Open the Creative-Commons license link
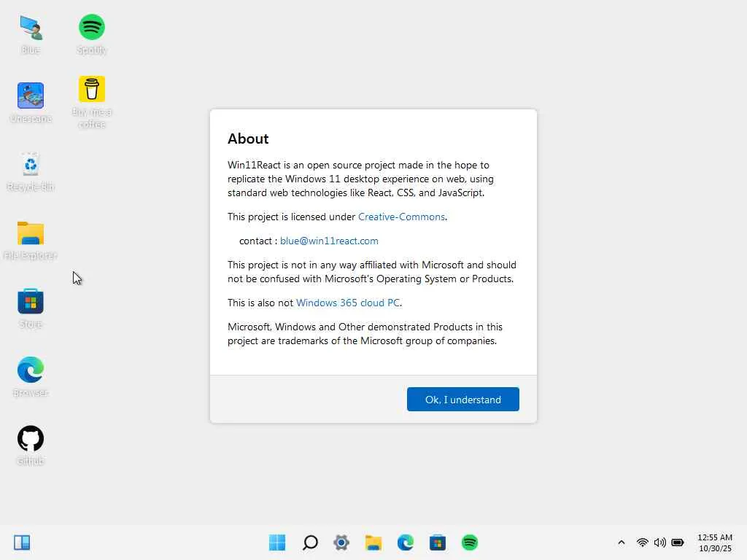747x560 pixels. 402,217
